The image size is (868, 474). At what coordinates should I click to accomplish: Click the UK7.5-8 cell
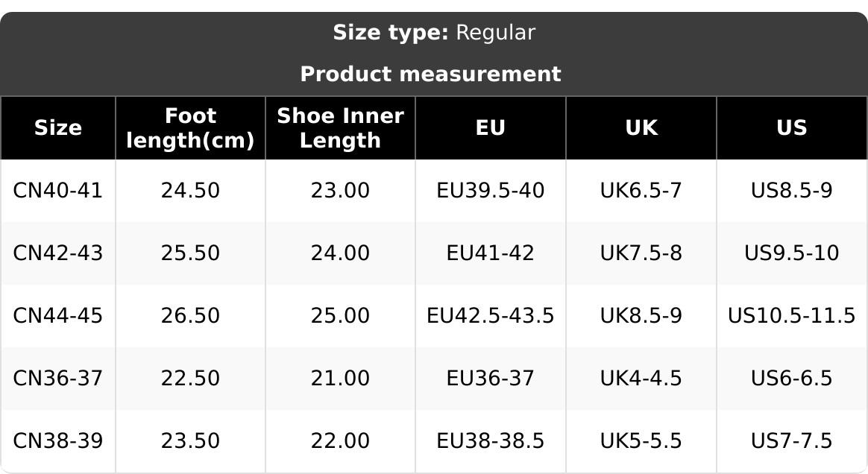(x=641, y=253)
